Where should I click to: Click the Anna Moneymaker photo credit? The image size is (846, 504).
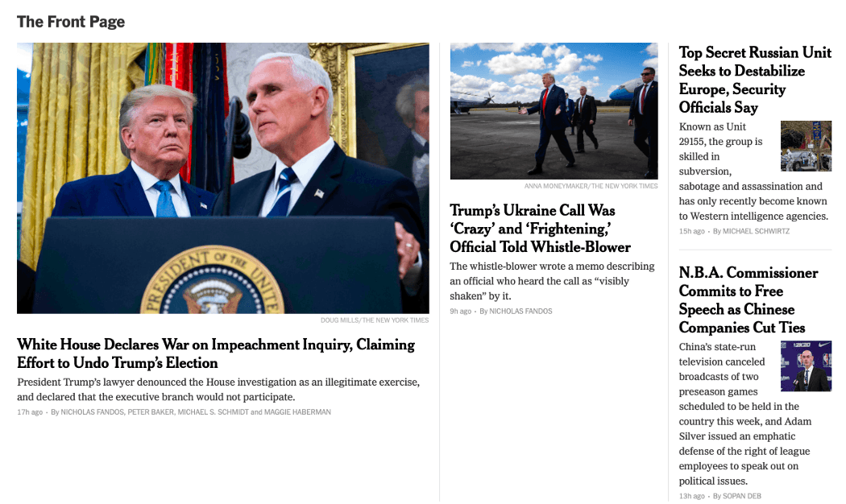click(x=591, y=186)
